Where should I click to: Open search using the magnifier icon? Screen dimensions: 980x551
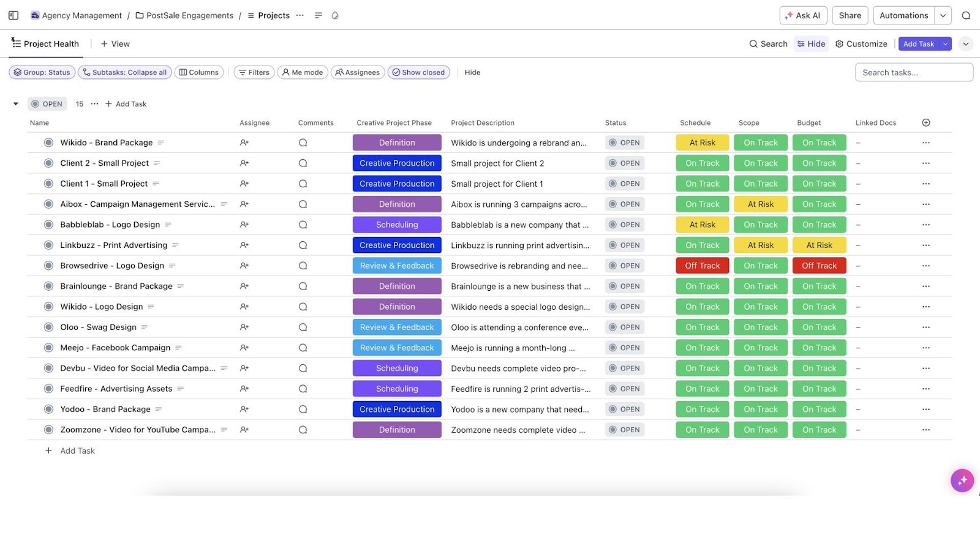coord(966,15)
